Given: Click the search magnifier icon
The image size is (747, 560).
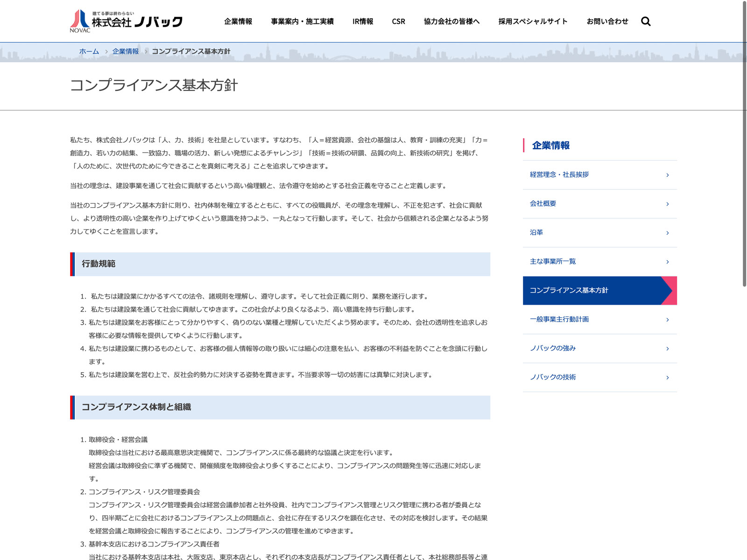Looking at the screenshot, I should pos(646,21).
